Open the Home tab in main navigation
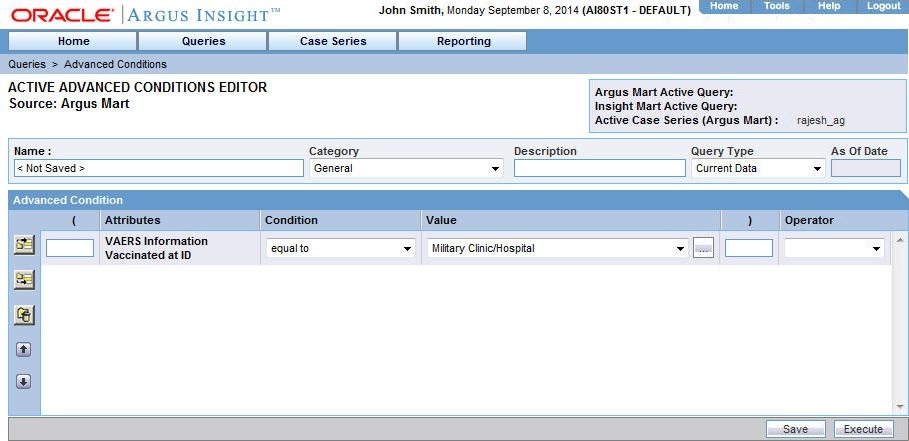This screenshot has width=909, height=441. tap(73, 41)
